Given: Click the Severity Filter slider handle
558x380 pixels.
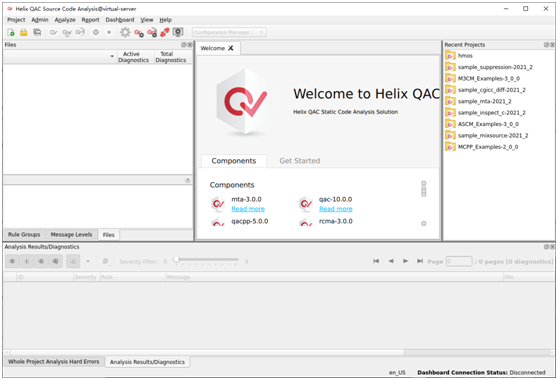Looking at the screenshot, I should click(x=176, y=260).
